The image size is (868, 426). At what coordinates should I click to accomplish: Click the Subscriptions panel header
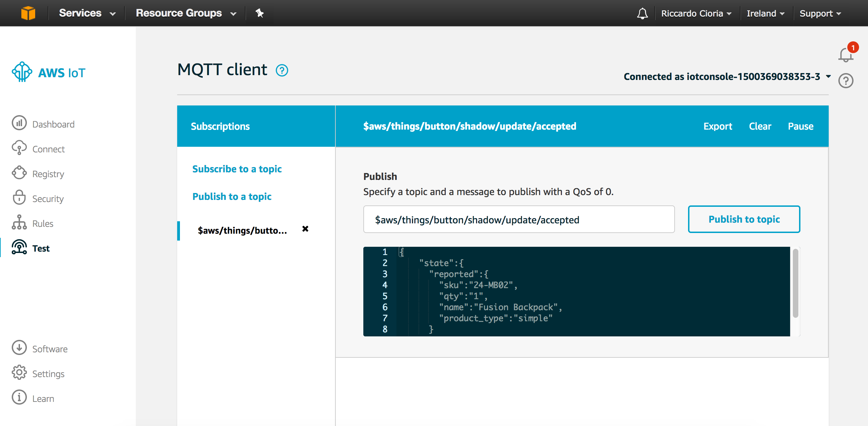(x=256, y=126)
